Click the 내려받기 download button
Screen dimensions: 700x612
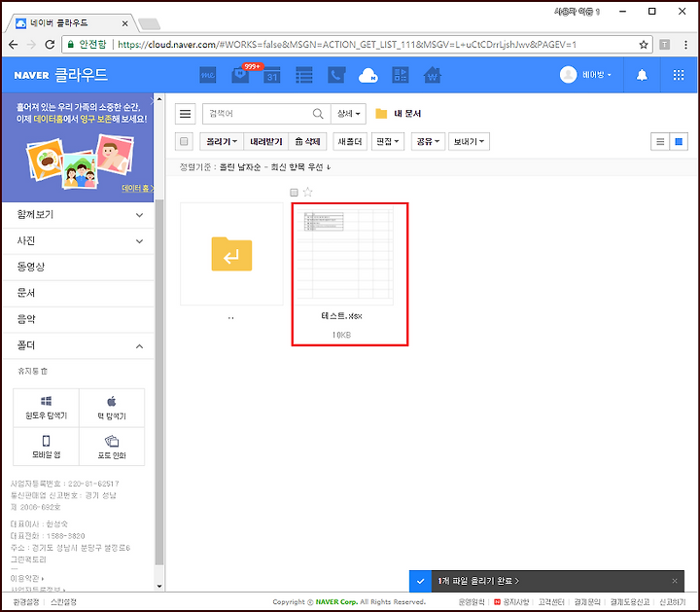[266, 142]
